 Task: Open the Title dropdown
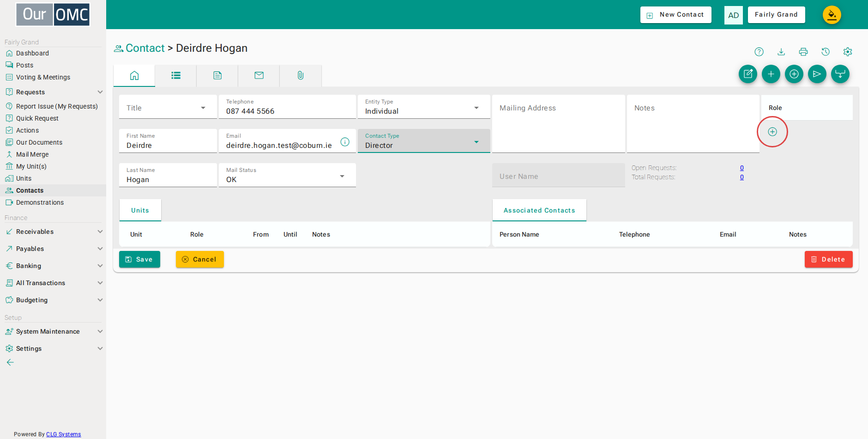pos(168,107)
